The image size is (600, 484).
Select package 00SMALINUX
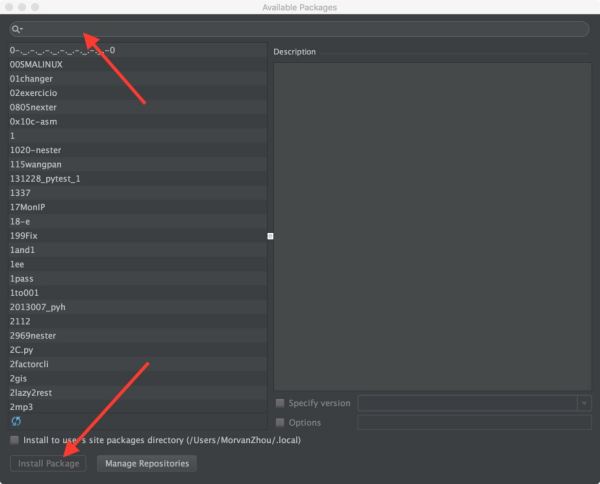[x=138, y=64]
